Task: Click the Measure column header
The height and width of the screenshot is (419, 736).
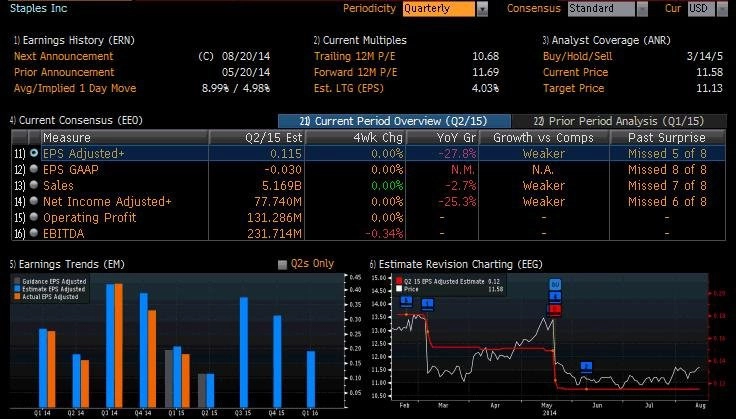Action: coord(125,137)
